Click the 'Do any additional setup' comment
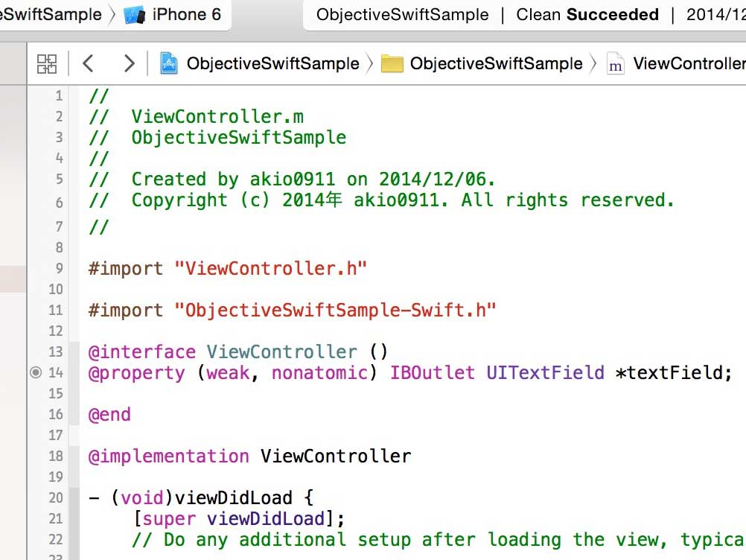The width and height of the screenshot is (746, 560). coord(439,540)
